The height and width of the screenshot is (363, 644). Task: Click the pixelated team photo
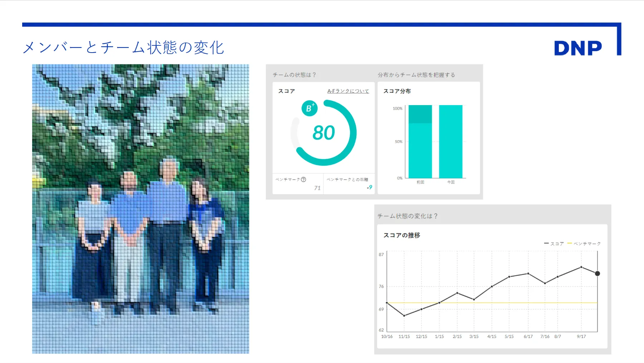click(141, 209)
